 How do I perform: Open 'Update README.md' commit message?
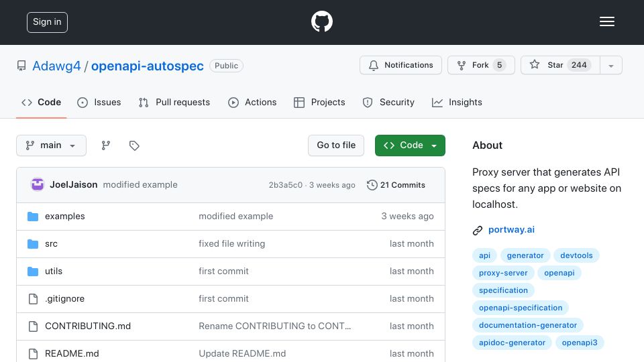click(242, 354)
